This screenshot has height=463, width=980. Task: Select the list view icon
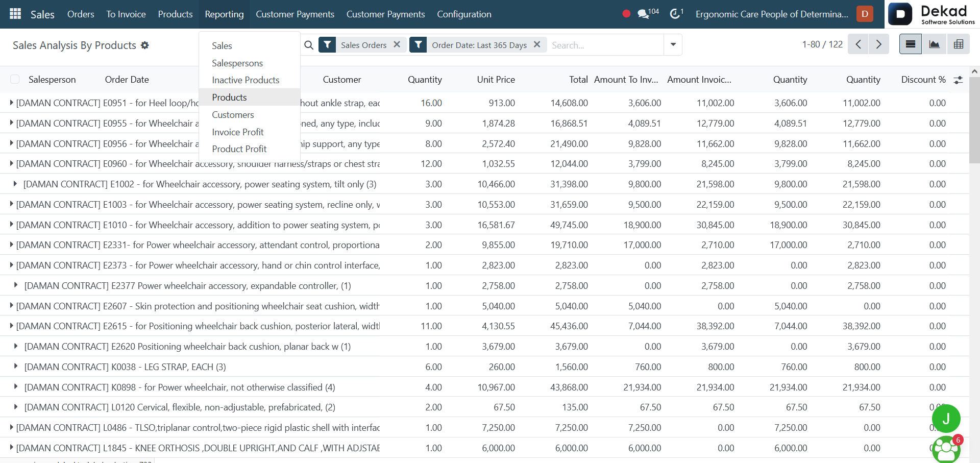click(910, 44)
